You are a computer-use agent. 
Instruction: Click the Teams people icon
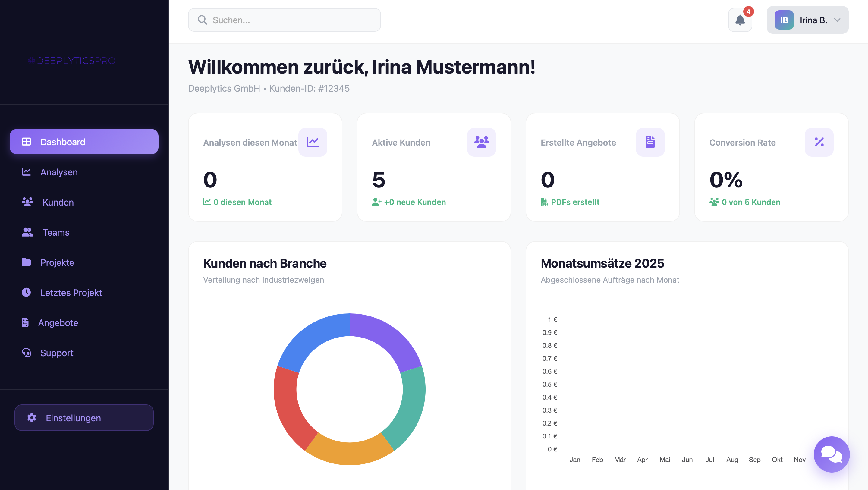coord(27,232)
